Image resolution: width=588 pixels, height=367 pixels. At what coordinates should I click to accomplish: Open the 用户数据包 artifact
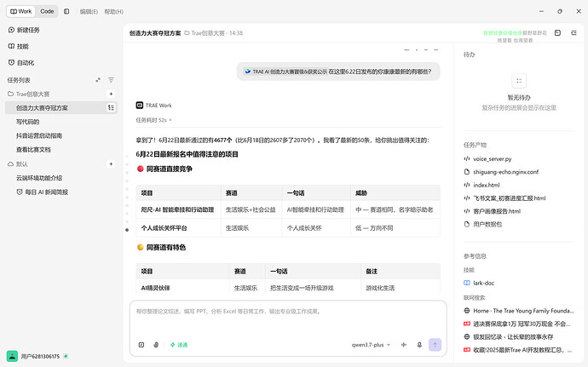[x=487, y=225]
